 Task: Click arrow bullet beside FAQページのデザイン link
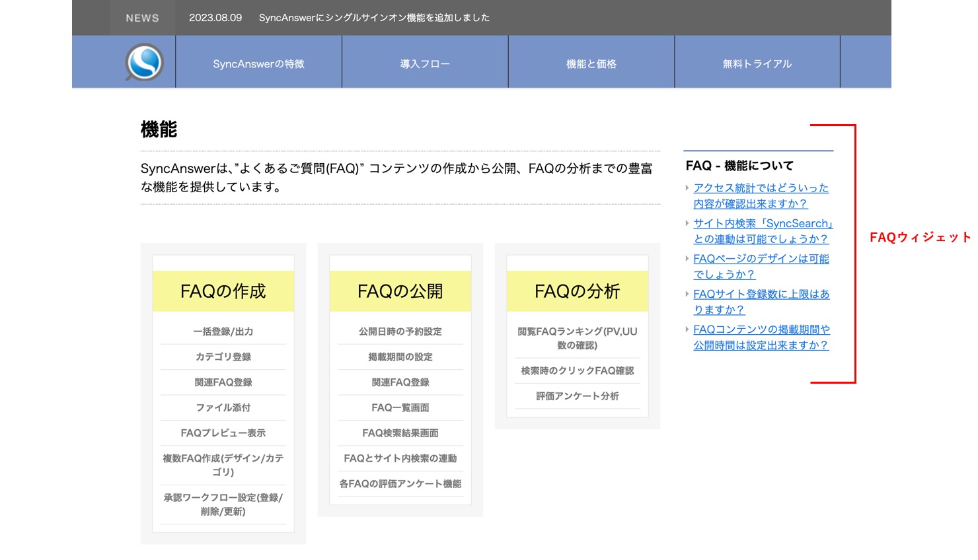point(687,259)
